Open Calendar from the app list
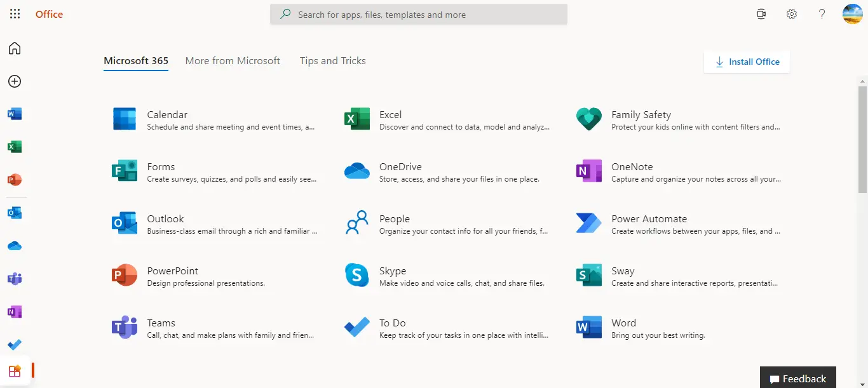 (x=215, y=119)
